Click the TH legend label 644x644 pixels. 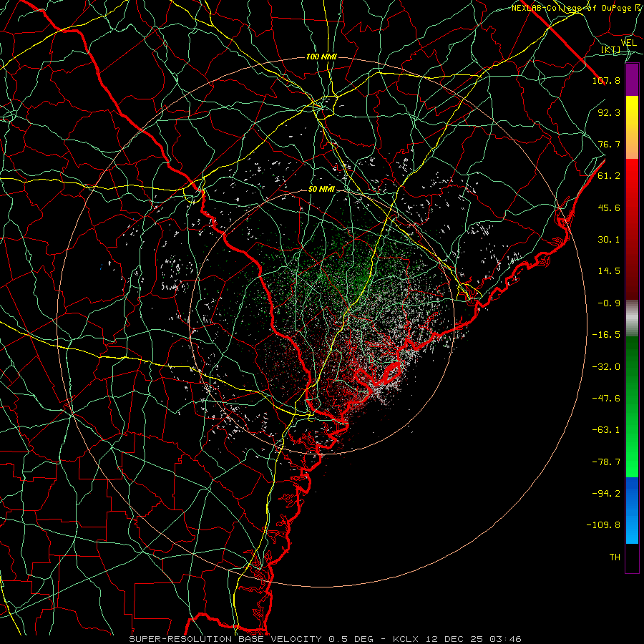615,557
